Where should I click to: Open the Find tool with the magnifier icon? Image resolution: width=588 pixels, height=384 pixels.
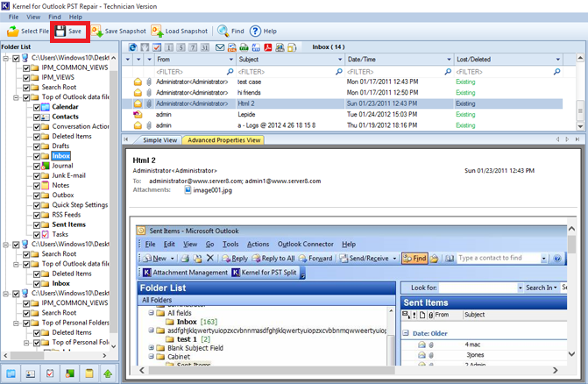coord(230,32)
